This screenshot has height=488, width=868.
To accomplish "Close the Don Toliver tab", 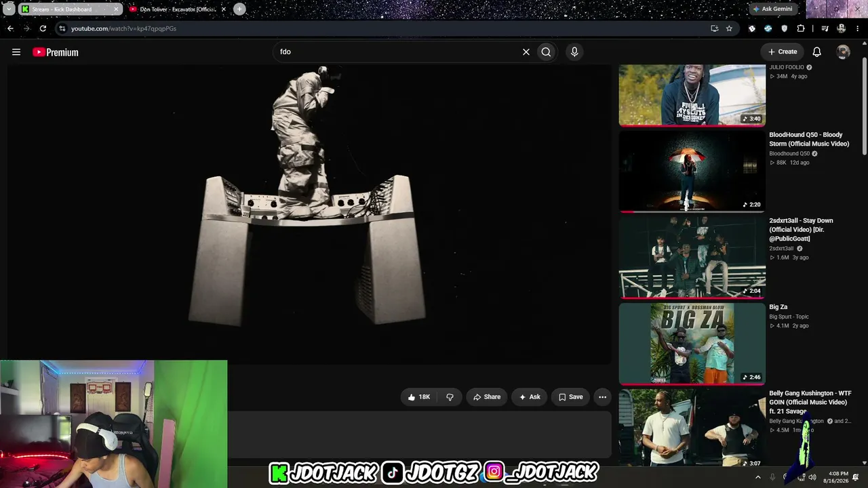I will (224, 9).
